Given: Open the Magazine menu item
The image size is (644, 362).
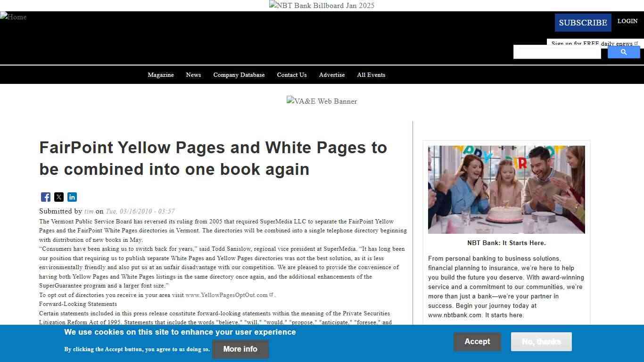Looking at the screenshot, I should pos(161,74).
